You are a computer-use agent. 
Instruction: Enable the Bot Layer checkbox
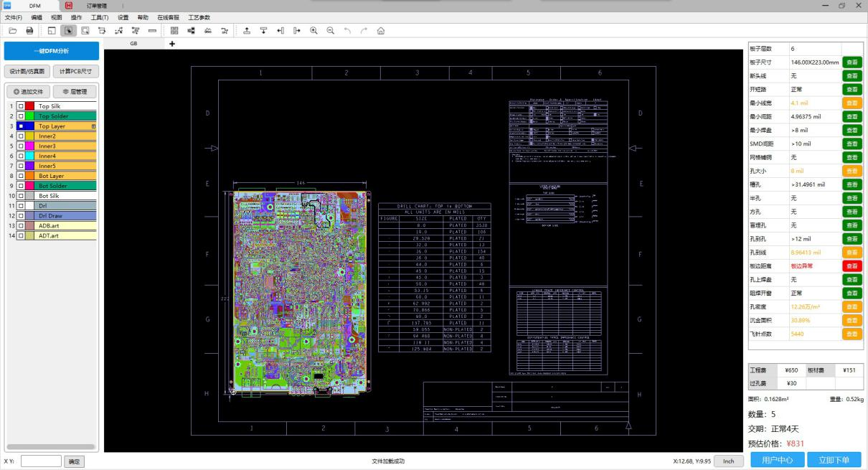tap(21, 176)
